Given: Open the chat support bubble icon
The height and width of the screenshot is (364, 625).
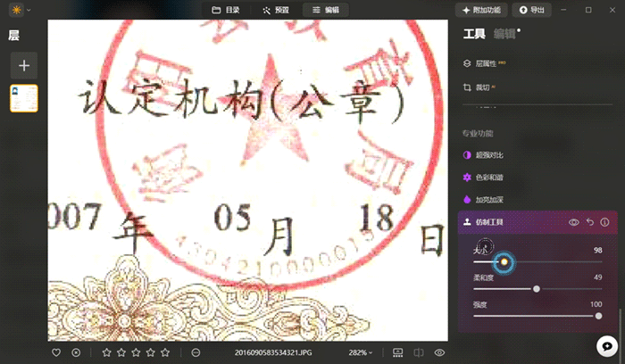Looking at the screenshot, I should pyautogui.click(x=606, y=346).
